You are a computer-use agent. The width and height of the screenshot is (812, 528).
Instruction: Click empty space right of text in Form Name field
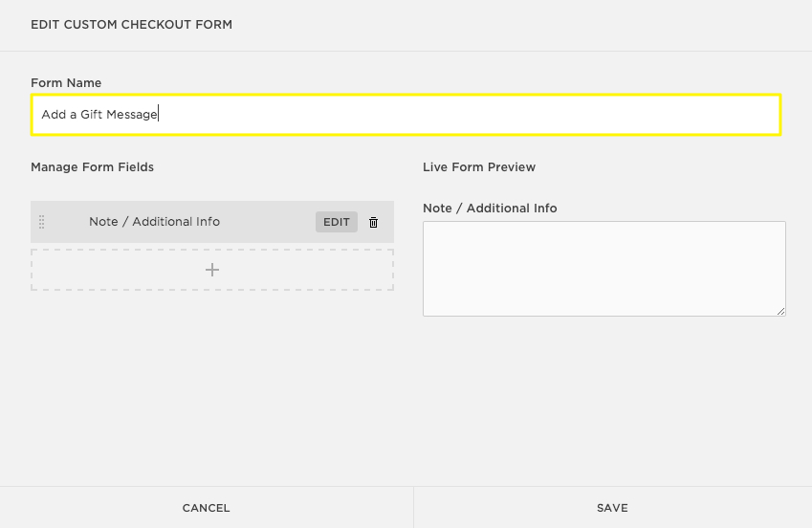478,115
